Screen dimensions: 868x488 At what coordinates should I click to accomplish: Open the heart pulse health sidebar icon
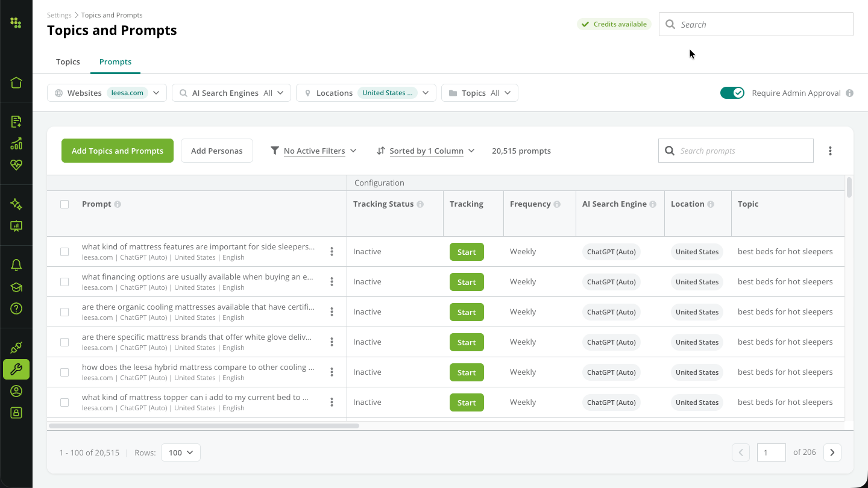[x=16, y=165]
